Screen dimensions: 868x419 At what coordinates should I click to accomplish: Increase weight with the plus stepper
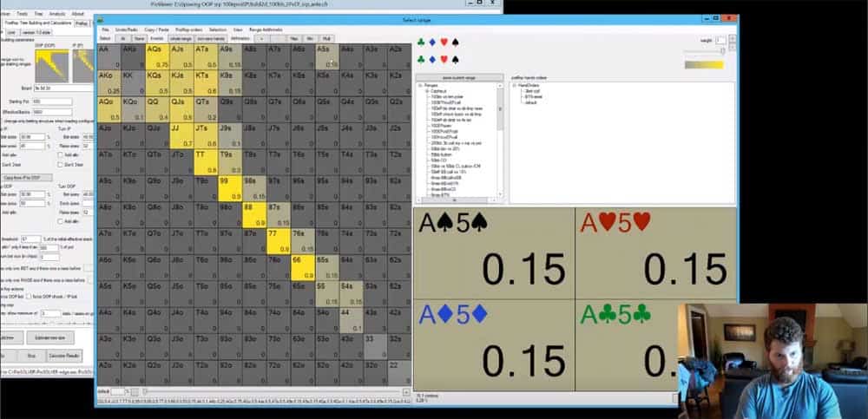[x=733, y=37]
